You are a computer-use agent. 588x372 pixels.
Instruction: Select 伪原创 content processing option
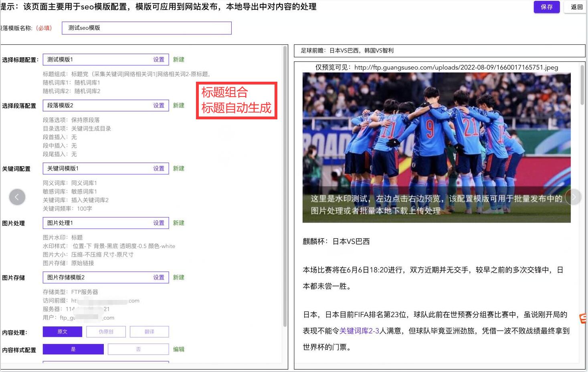[106, 332]
